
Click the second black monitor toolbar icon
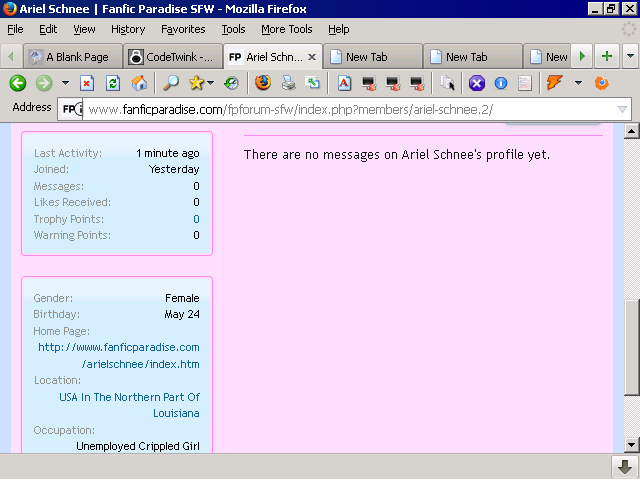tap(393, 83)
